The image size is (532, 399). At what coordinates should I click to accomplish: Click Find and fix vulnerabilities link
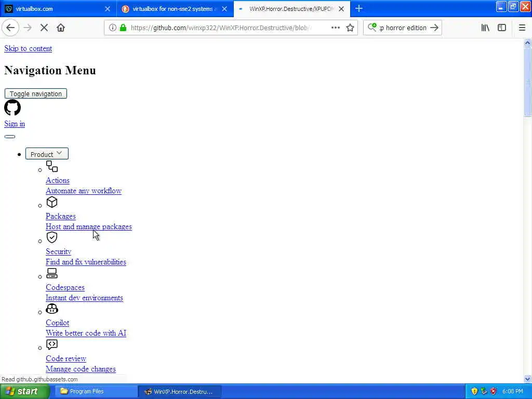pos(86,262)
